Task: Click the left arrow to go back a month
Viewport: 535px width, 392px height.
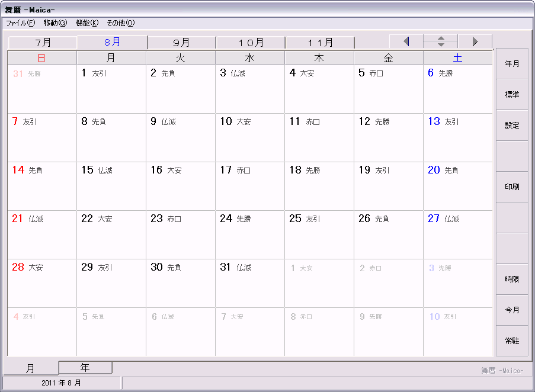Action: pos(406,41)
